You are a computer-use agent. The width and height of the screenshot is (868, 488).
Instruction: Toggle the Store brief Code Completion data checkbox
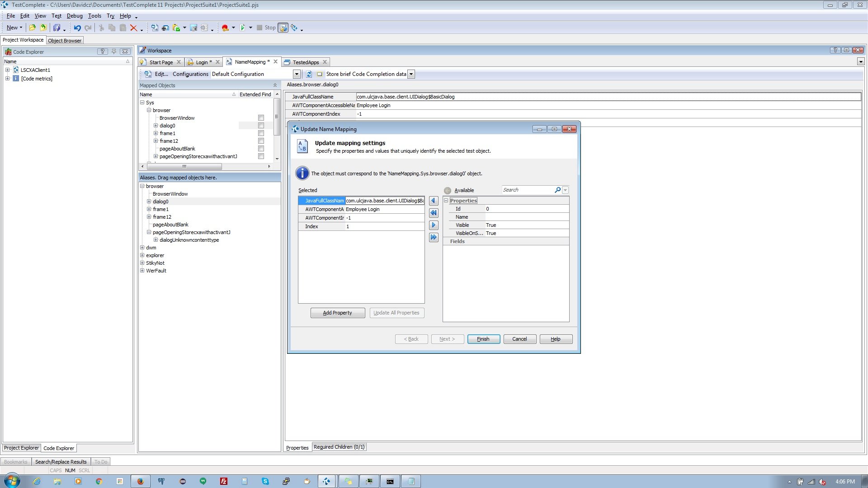[320, 74]
